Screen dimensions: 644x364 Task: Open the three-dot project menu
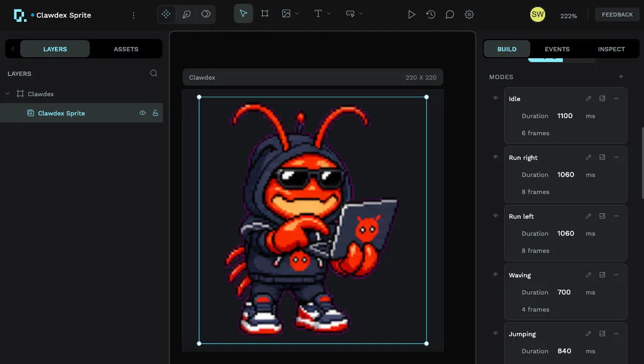(x=133, y=15)
